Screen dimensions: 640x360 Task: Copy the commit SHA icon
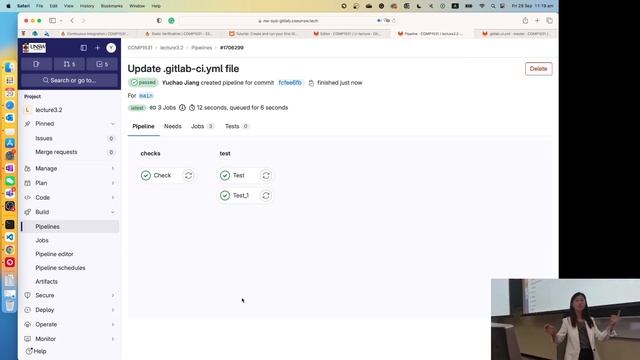(311, 83)
